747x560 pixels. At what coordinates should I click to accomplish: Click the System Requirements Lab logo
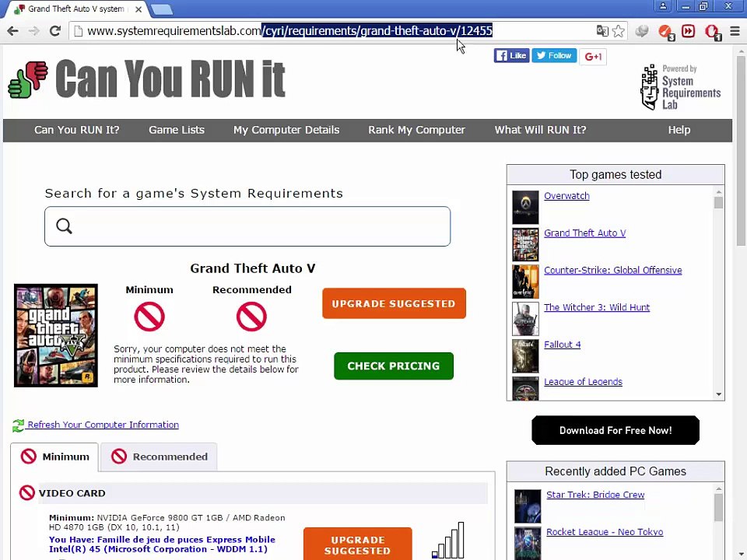pos(681,88)
